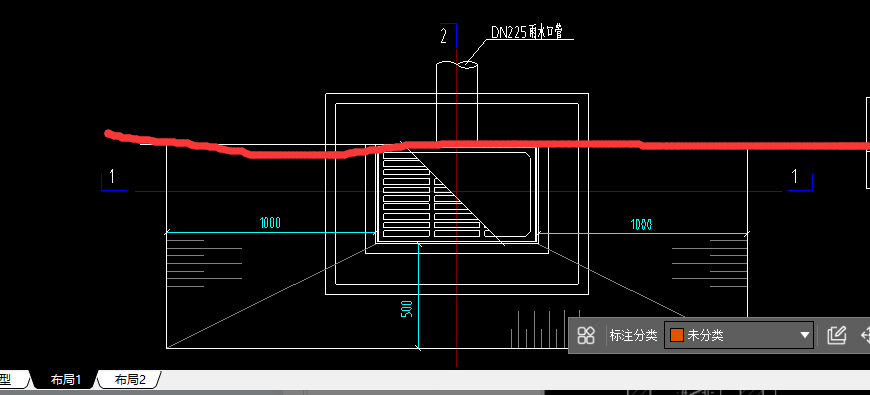
Task: Click the section marker numbered 2 at top
Action: point(444,36)
